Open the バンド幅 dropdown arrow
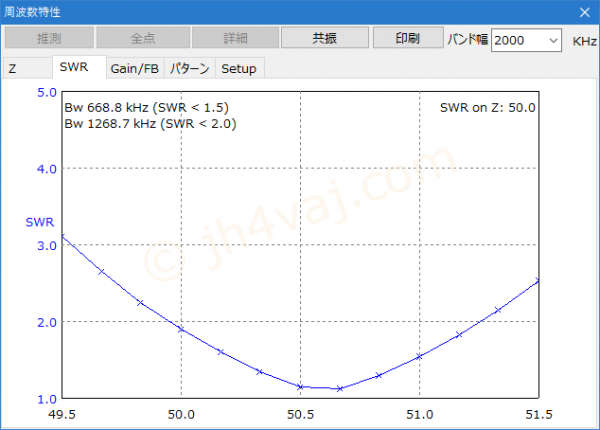 click(x=553, y=40)
